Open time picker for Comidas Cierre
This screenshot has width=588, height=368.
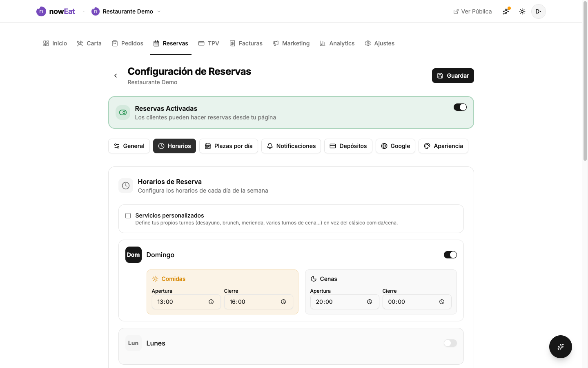click(x=283, y=302)
